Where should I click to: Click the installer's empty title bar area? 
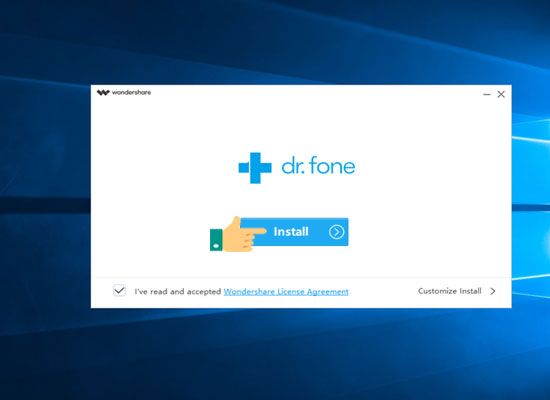click(316, 93)
